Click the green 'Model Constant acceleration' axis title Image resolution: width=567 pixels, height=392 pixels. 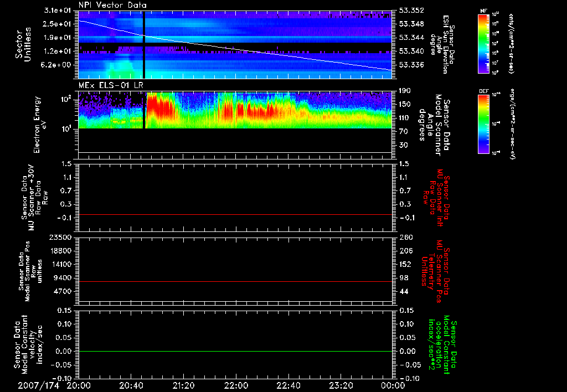(x=442, y=344)
